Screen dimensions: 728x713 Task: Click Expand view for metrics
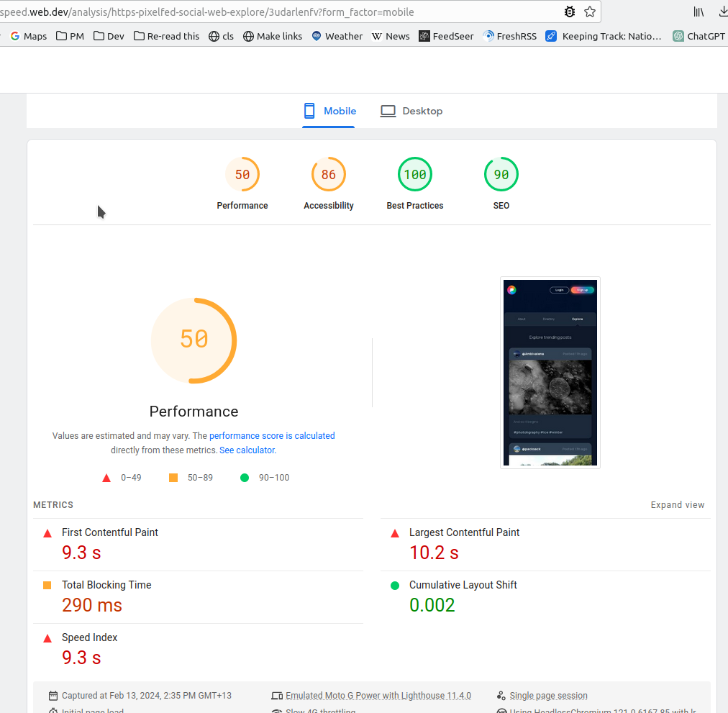(x=677, y=505)
